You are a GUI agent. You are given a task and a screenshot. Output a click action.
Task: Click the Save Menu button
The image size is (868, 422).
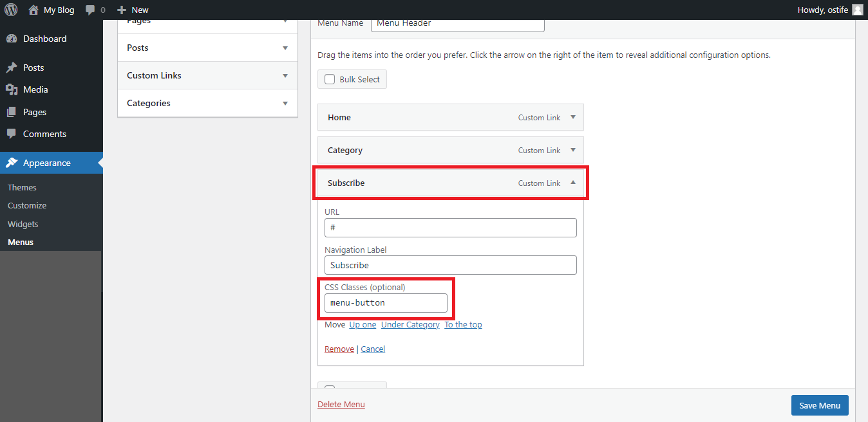pos(820,405)
